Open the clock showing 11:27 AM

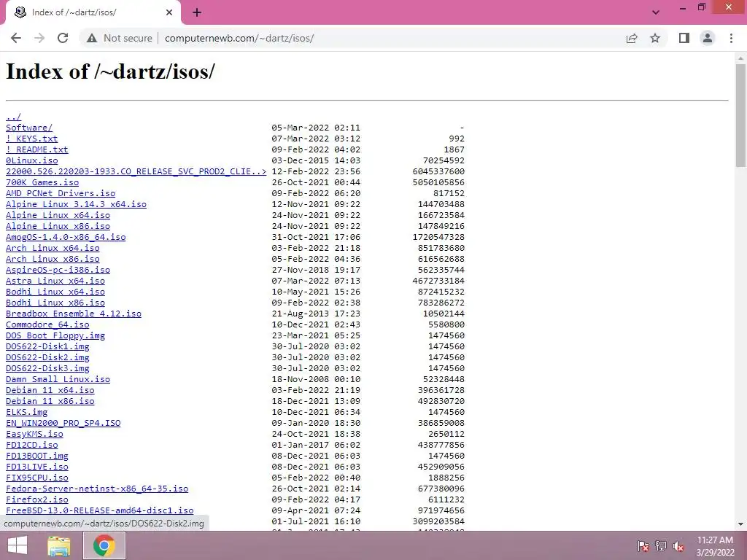(715, 545)
